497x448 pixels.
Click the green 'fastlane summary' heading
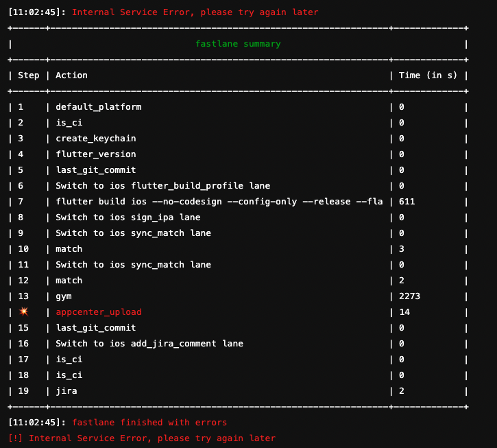(x=238, y=44)
